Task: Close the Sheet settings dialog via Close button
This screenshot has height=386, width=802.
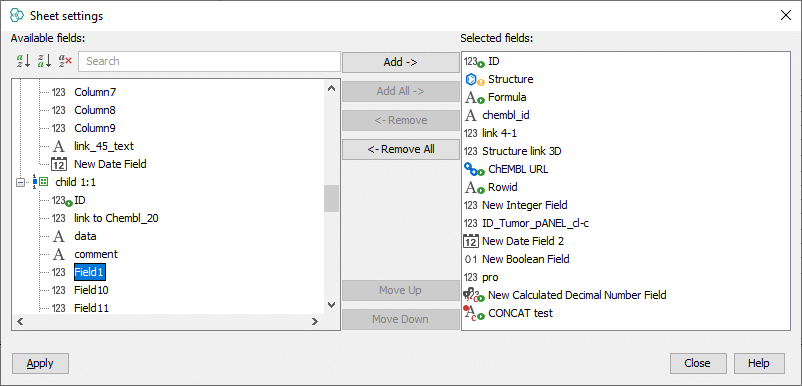Action: (698, 364)
